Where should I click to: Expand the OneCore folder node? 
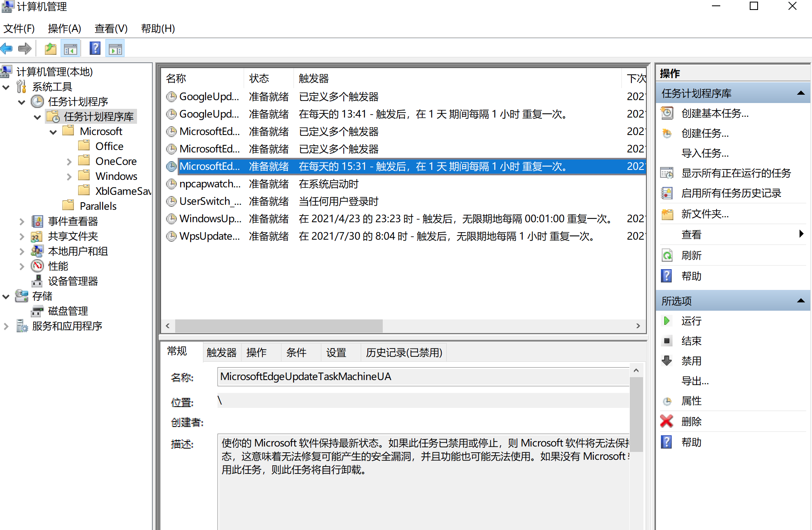pyautogui.click(x=69, y=162)
